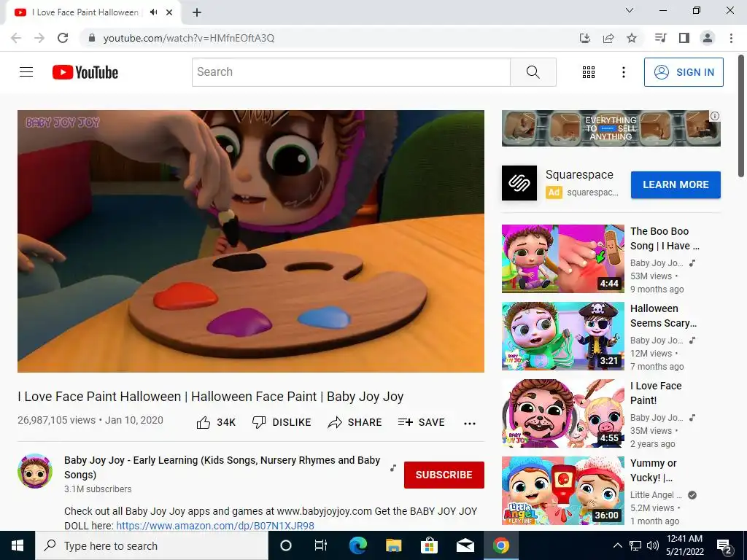Go to the YouTube home logo

[x=85, y=72]
